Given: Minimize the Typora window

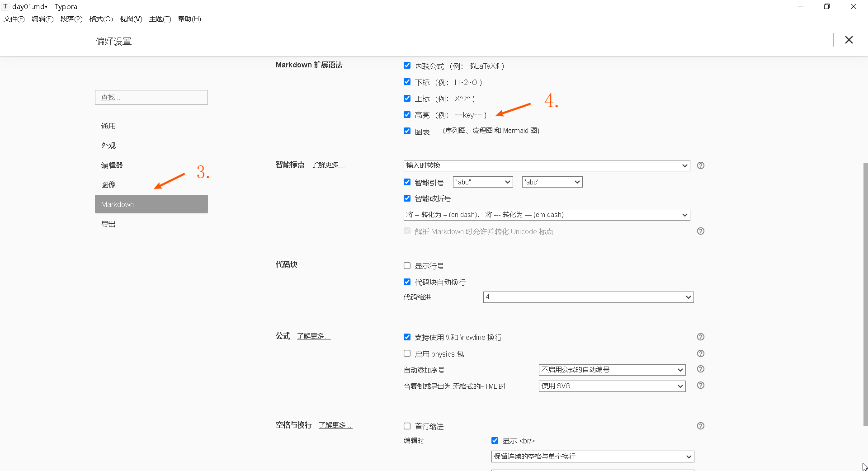Looking at the screenshot, I should [801, 6].
